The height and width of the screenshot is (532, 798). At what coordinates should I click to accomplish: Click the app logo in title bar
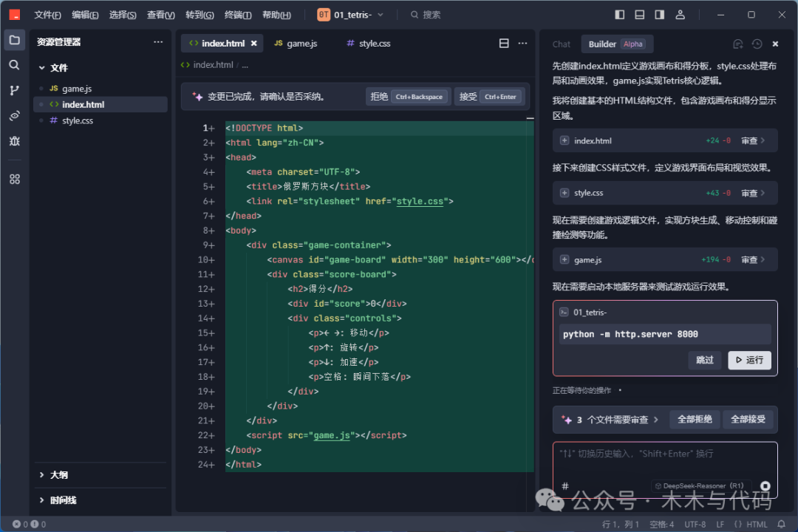click(x=15, y=15)
